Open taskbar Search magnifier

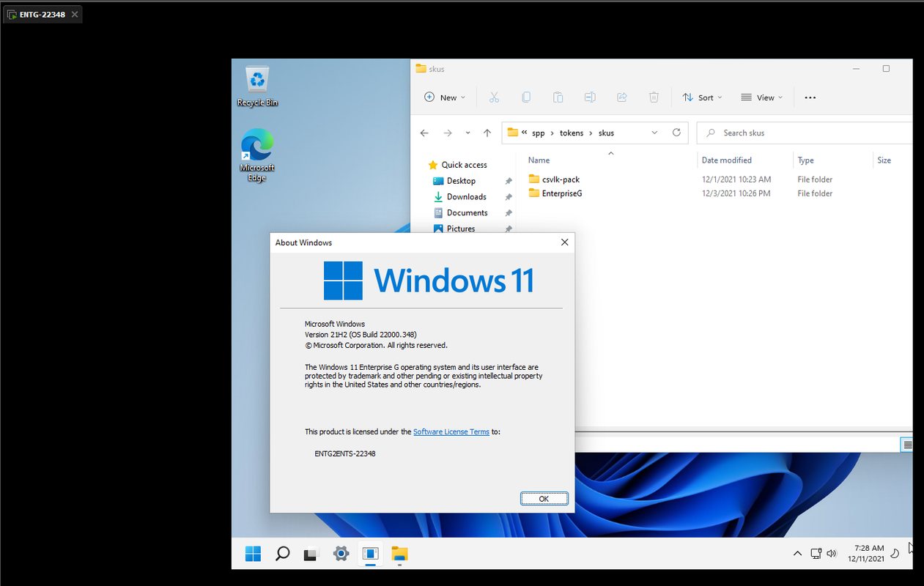tap(282, 554)
